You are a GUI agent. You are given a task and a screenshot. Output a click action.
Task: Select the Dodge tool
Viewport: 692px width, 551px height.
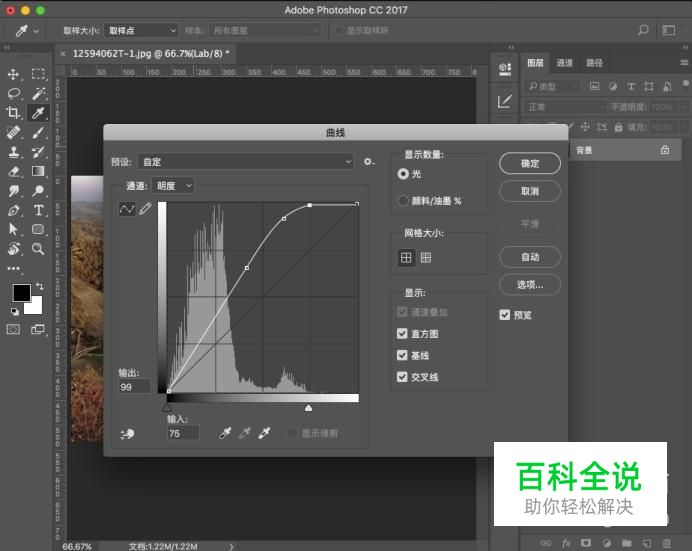(x=38, y=191)
